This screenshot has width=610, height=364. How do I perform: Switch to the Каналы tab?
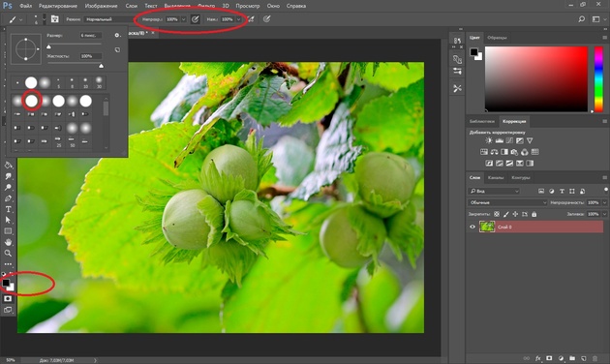click(x=496, y=178)
